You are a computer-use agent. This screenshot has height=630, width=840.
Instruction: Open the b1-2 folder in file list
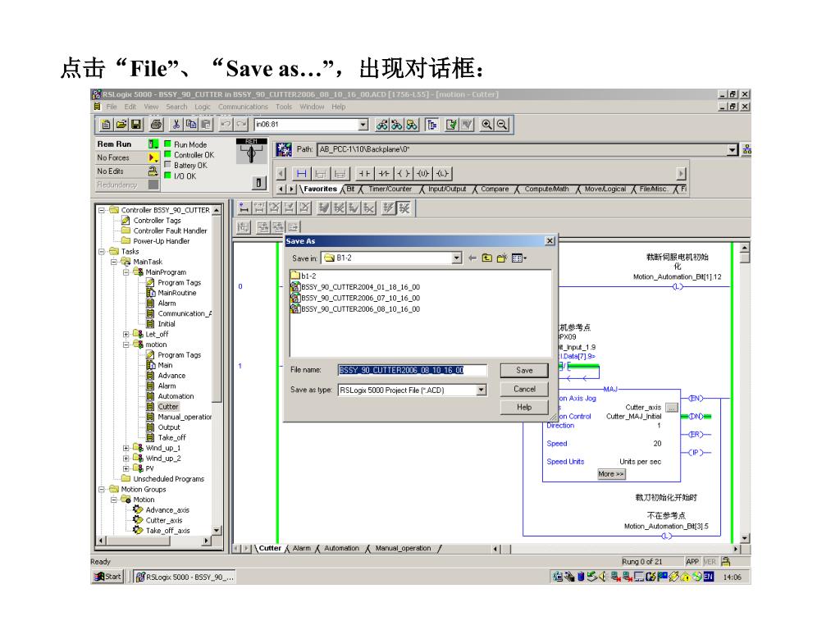(304, 276)
